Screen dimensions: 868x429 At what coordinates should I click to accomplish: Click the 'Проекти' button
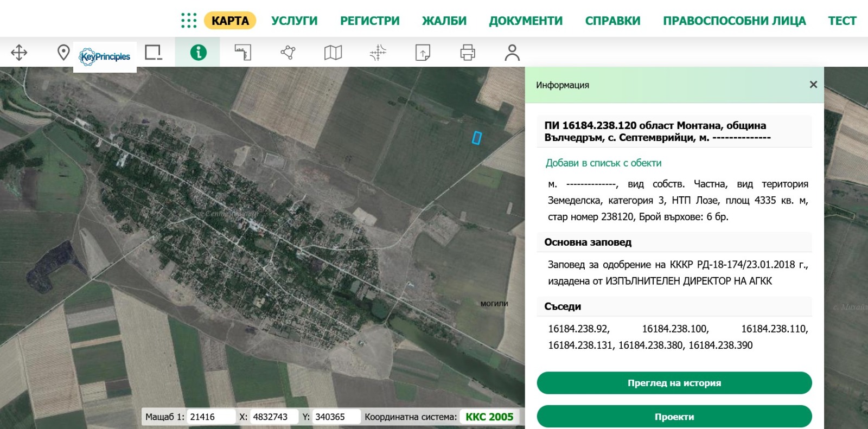[x=674, y=417]
